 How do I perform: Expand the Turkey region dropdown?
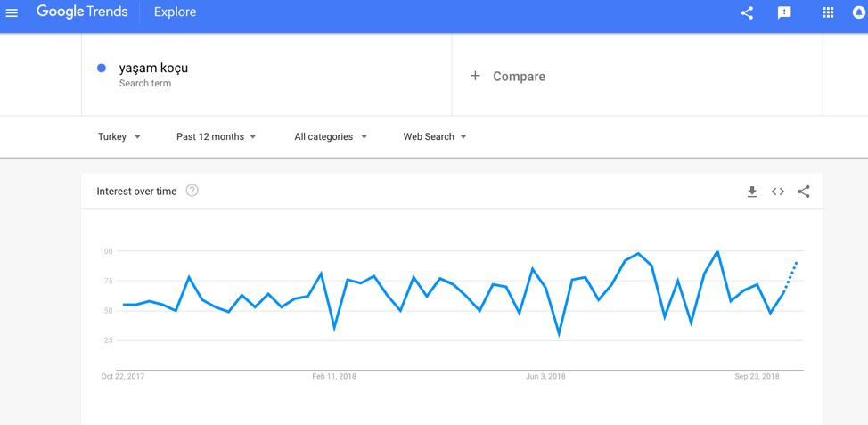[x=119, y=136]
